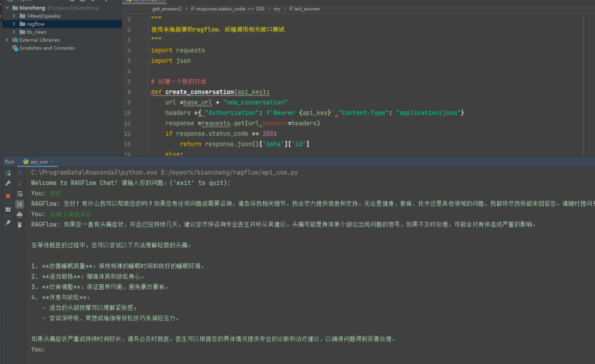Open Scratches and Consoles

coord(47,48)
